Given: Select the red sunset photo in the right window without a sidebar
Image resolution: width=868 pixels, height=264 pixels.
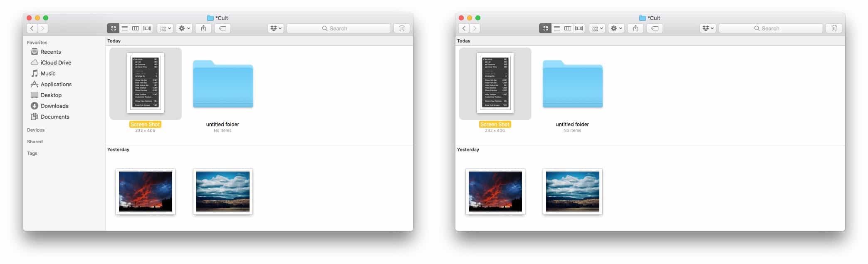Looking at the screenshot, I should click(495, 192).
